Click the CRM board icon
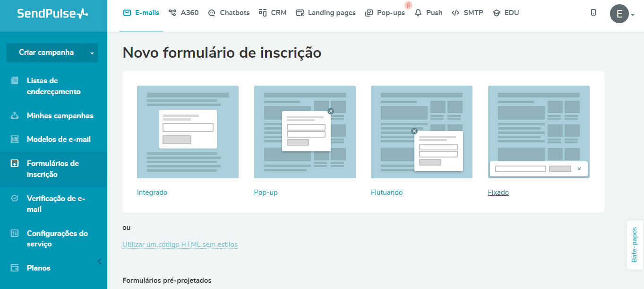The image size is (644, 289). coord(263,13)
